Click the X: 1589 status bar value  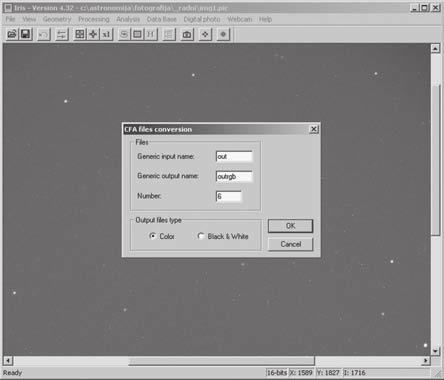[x=301, y=373]
